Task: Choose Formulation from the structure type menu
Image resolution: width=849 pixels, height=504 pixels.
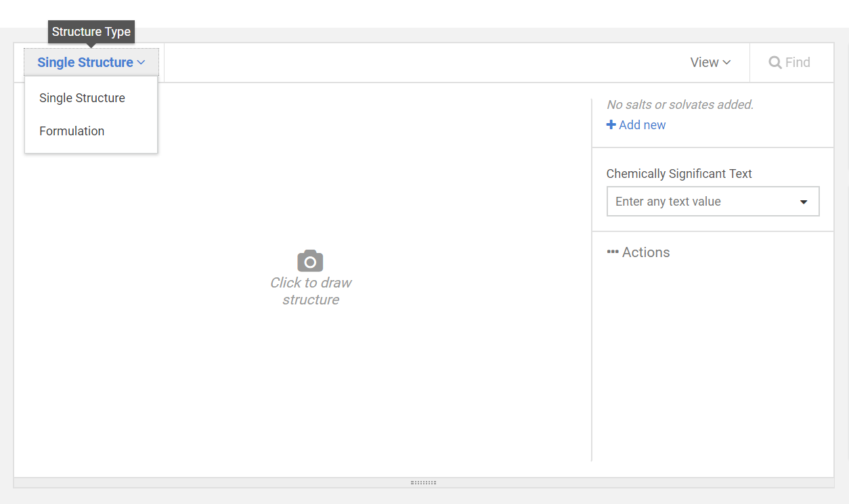Action: [72, 131]
